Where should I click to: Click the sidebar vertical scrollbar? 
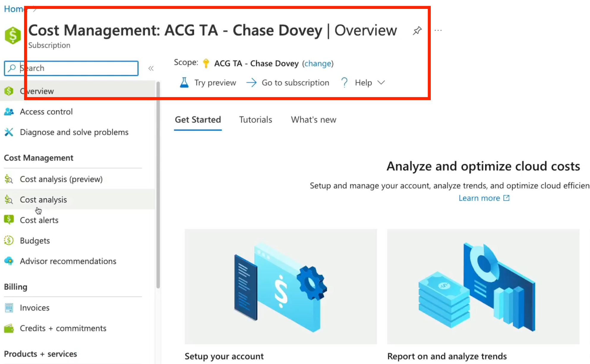click(x=158, y=184)
